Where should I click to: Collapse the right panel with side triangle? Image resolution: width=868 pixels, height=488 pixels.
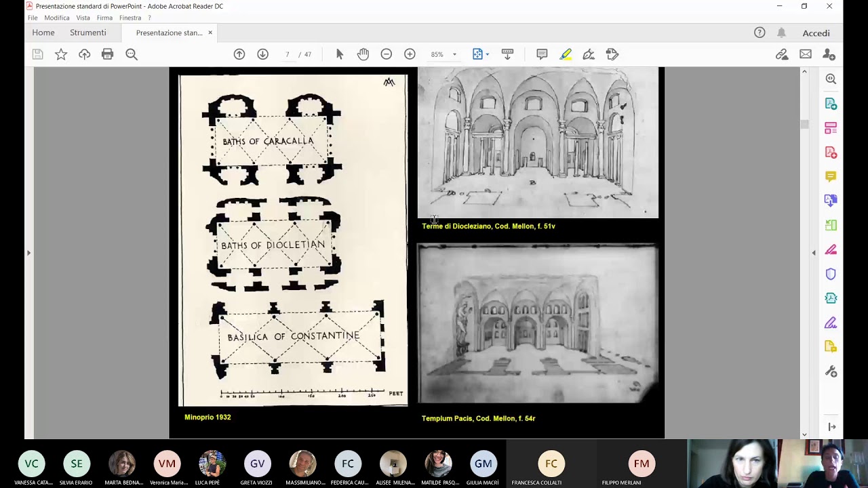[x=814, y=253]
